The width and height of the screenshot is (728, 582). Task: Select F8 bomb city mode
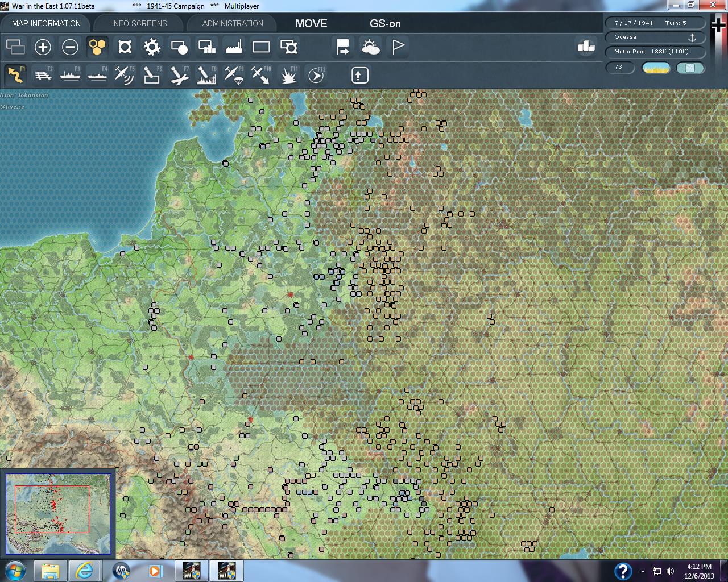(206, 75)
